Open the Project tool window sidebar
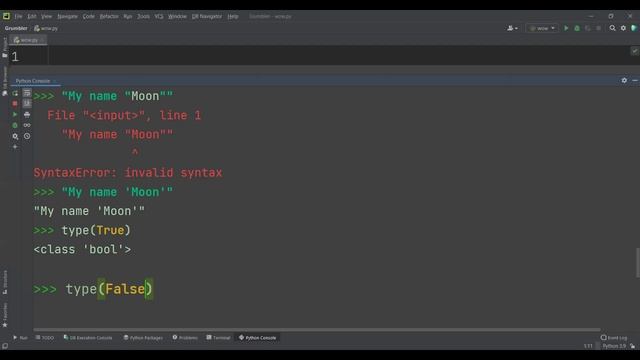Screen dimensions: 640x360 click(5, 47)
